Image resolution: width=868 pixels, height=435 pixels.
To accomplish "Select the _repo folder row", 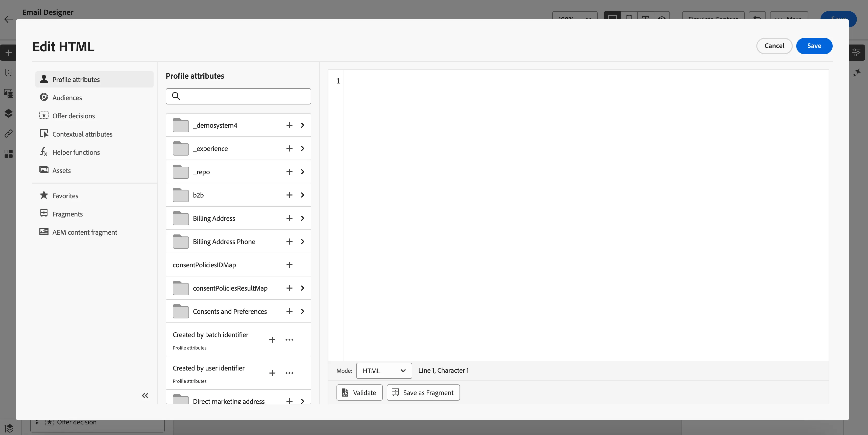I will [238, 172].
